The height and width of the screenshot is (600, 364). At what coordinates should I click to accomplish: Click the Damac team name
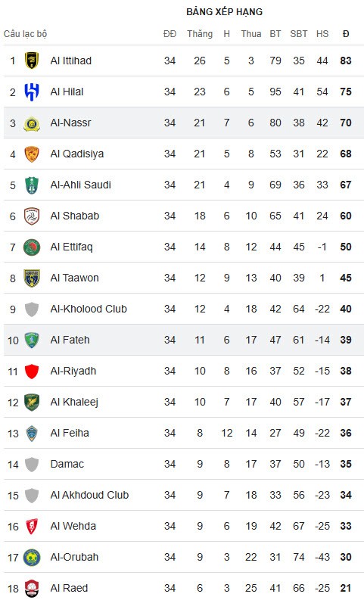[x=67, y=464]
